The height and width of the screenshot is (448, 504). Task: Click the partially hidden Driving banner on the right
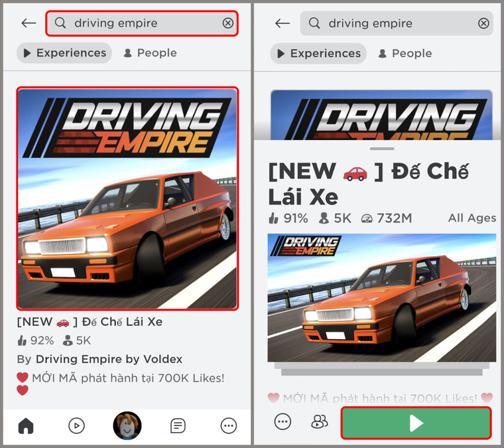[x=381, y=115]
